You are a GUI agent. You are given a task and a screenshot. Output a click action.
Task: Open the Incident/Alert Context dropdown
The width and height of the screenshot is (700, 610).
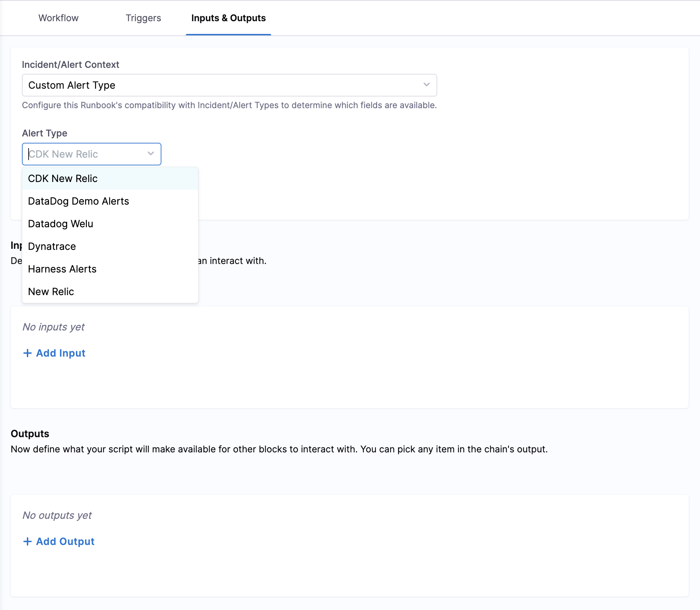[x=230, y=85]
